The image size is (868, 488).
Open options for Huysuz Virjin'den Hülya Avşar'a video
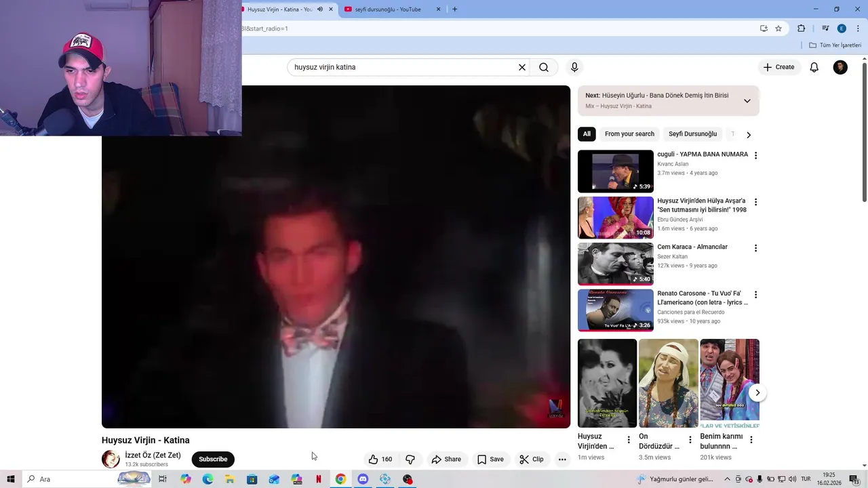pos(755,202)
